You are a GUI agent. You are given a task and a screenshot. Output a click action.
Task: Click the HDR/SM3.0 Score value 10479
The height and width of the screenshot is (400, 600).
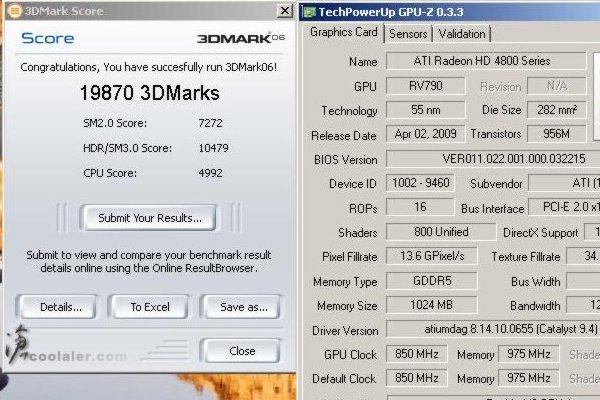click(x=213, y=148)
